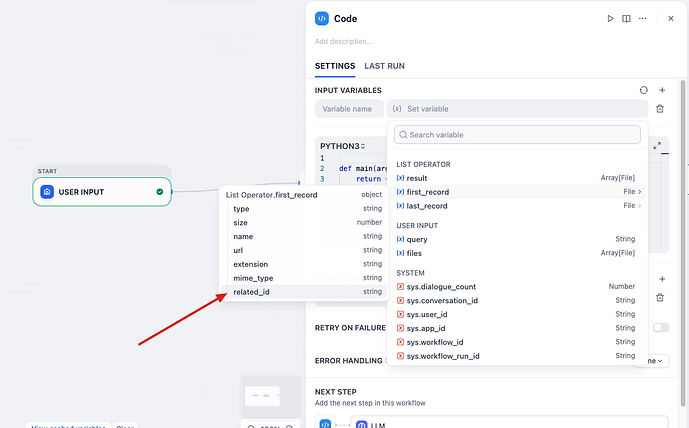Run the Code node with play icon
This screenshot has width=689, height=428.
611,18
